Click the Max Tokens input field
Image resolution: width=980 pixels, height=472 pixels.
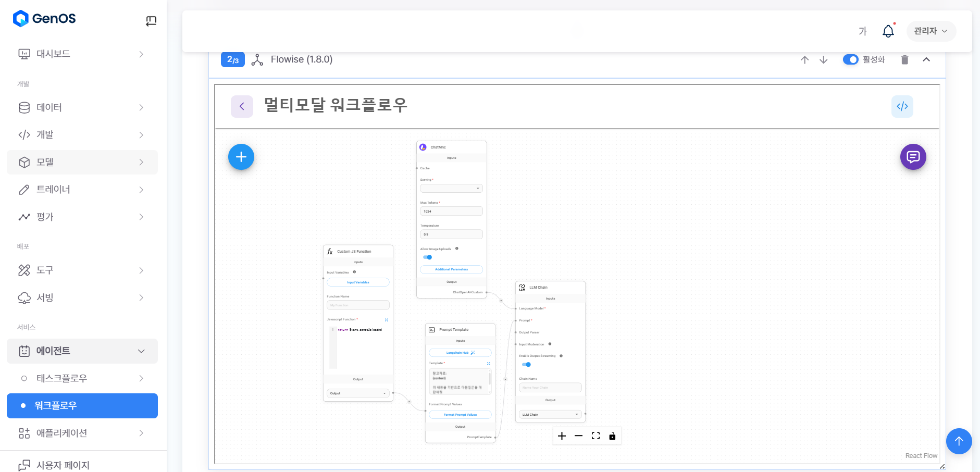451,212
